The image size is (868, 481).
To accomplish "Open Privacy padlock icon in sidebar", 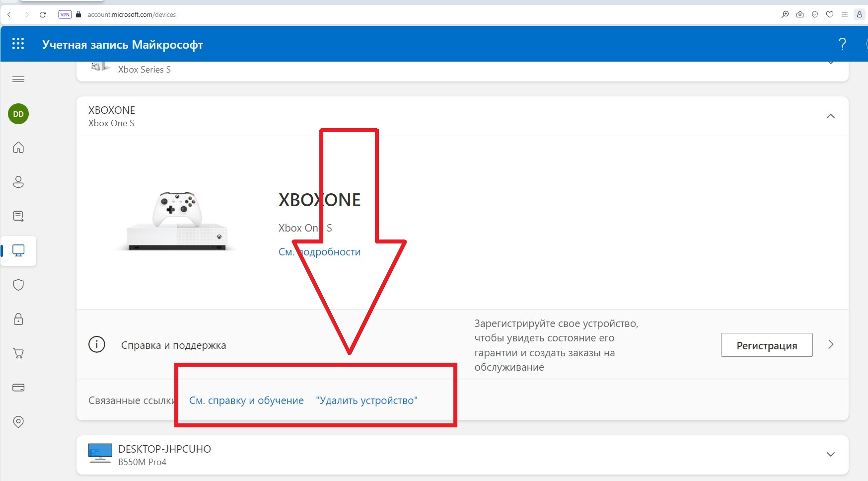I will [x=18, y=319].
